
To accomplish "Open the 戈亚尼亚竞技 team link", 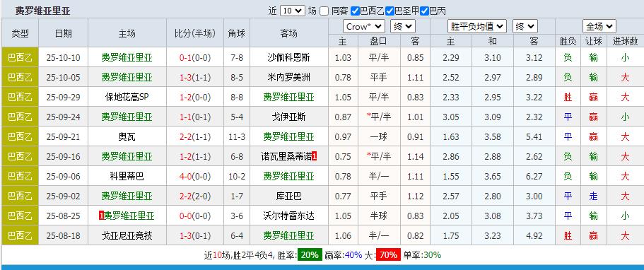I will pos(127,235).
